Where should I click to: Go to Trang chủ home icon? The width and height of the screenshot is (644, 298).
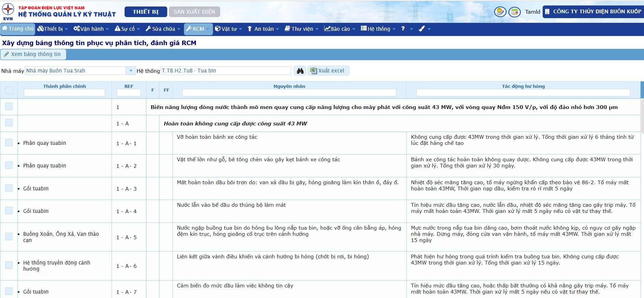[5, 29]
